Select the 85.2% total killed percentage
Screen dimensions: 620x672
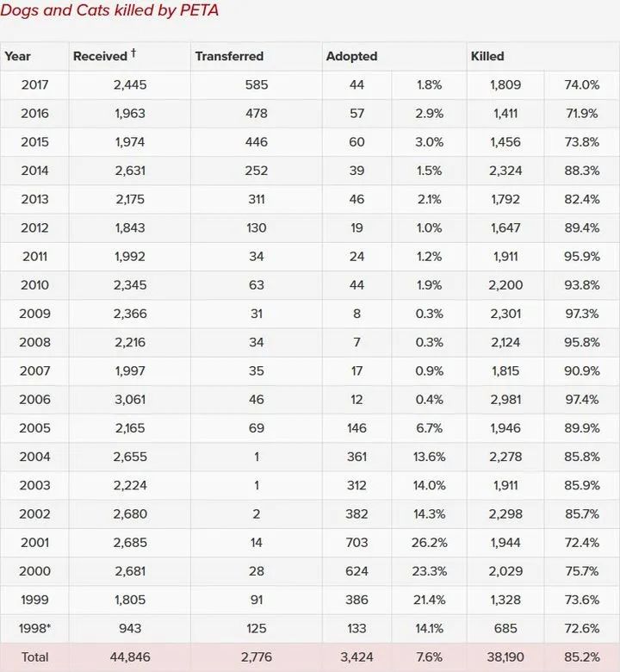tap(581, 656)
